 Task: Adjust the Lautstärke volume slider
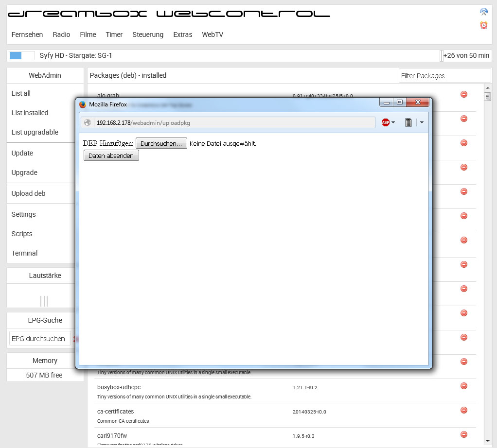point(44,301)
